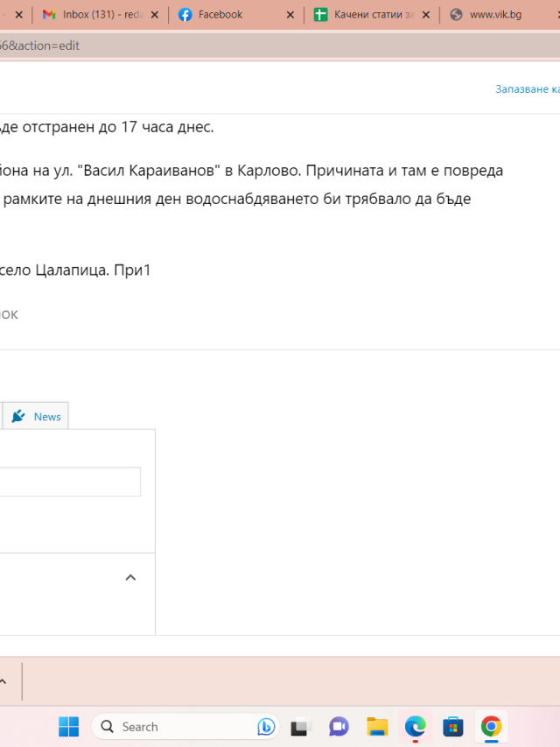Switch to the Gmail Inbox tab
Image resolution: width=560 pixels, height=747 pixels.
point(94,15)
